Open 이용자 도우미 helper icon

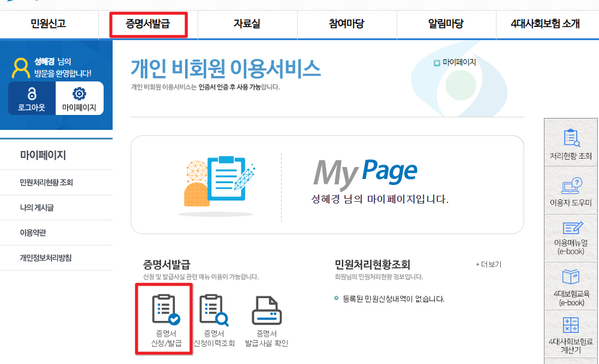coord(570,187)
